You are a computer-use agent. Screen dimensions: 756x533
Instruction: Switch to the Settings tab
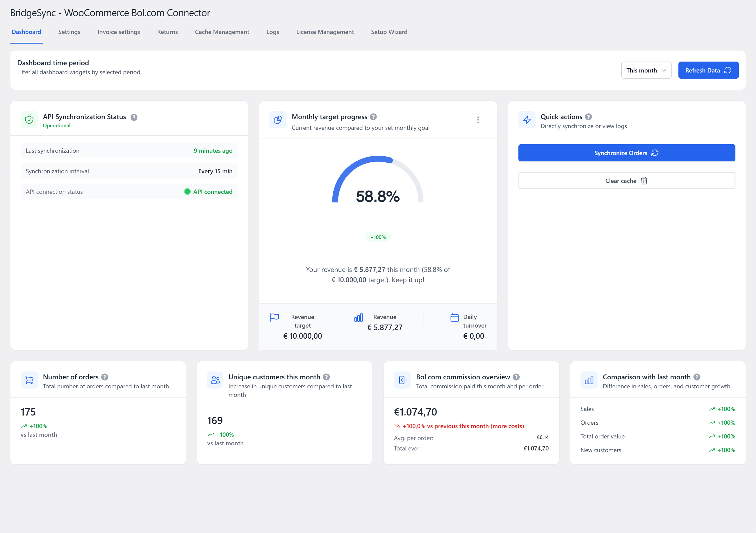[x=69, y=32]
